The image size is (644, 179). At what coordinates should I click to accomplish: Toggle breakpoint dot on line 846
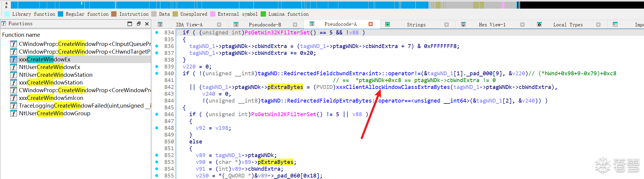[157, 114]
